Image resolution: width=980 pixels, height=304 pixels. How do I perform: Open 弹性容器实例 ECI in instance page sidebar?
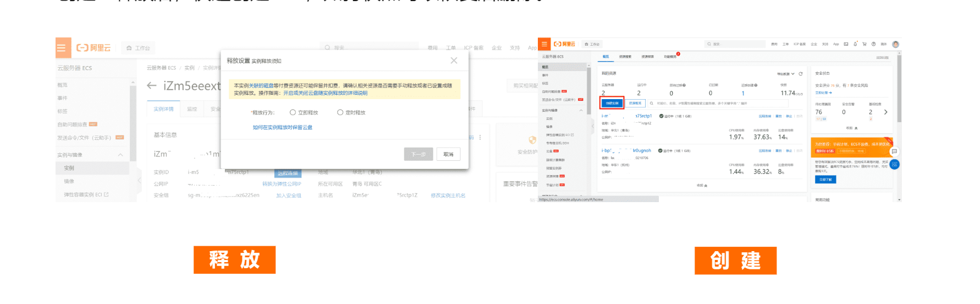point(86,194)
